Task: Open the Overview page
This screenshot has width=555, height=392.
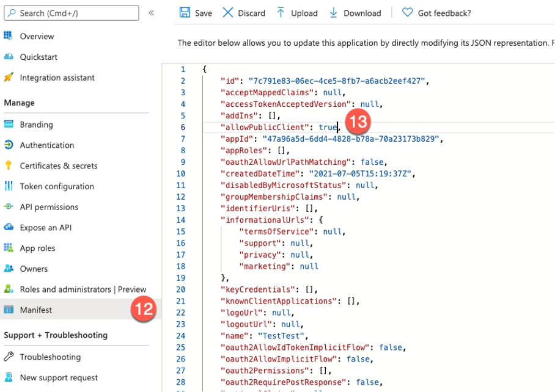Action: 37,36
